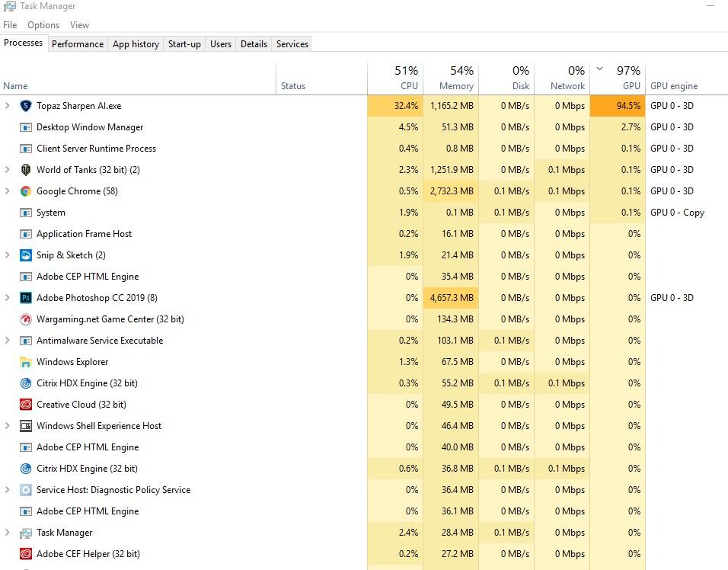Expand the Topaz Sharpen AI.exe process
Image resolution: width=728 pixels, height=570 pixels.
[7, 106]
